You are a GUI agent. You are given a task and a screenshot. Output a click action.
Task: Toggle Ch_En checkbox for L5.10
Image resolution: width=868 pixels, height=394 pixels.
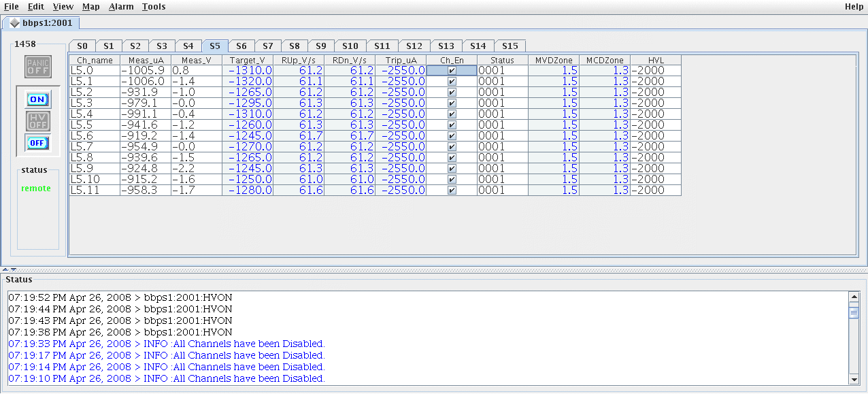(x=452, y=180)
